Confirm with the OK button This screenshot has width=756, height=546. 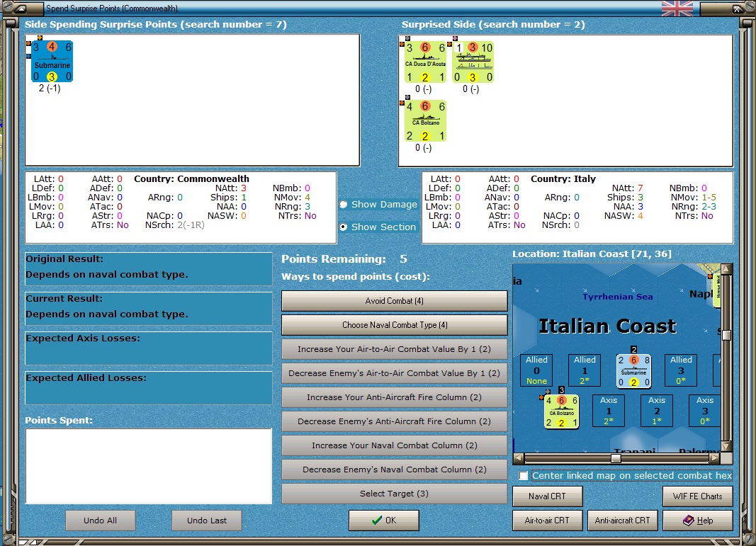coord(384,521)
